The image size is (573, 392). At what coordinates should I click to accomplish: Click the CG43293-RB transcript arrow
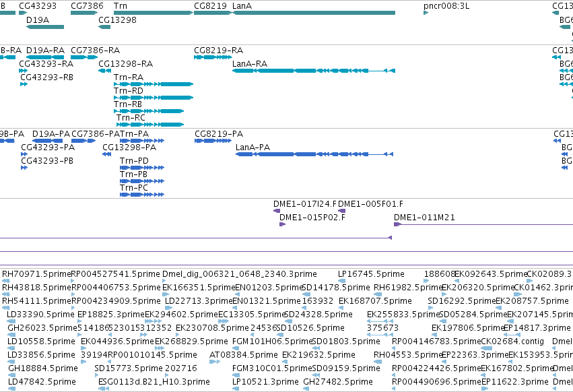(24, 84)
